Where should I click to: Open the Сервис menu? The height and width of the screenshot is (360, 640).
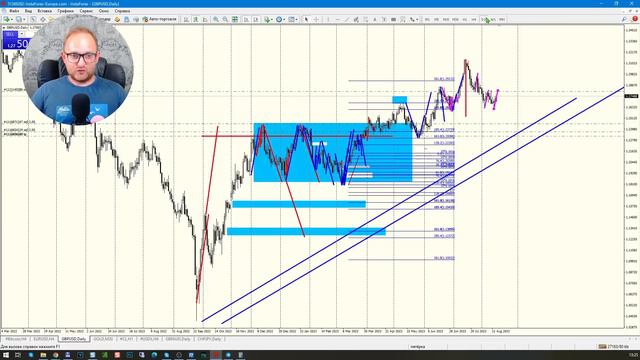tap(86, 11)
